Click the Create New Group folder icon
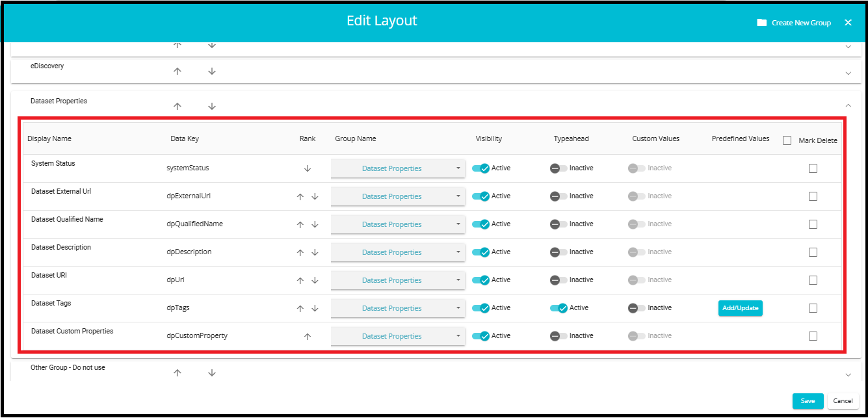The image size is (868, 418). [x=761, y=23]
